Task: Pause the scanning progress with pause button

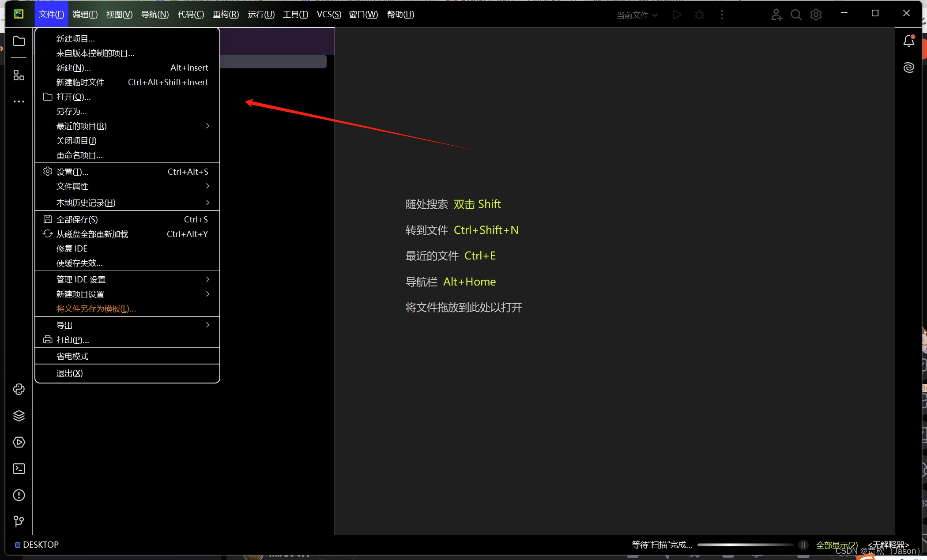Action: 803,545
